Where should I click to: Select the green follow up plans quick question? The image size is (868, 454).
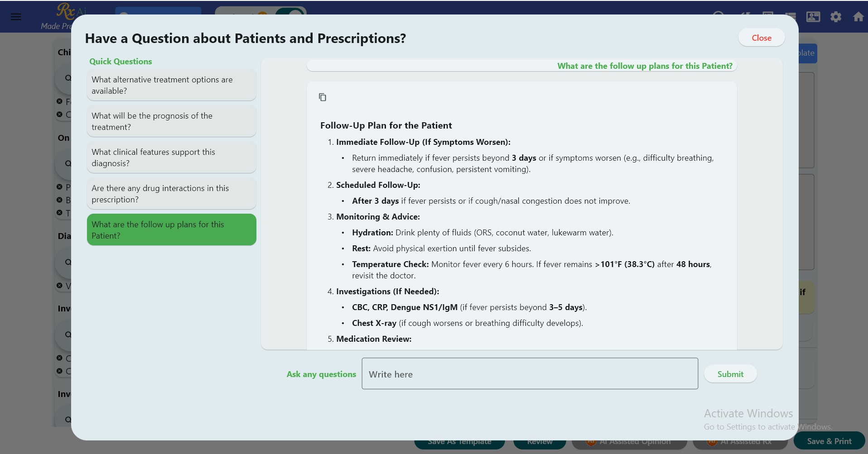click(x=171, y=230)
